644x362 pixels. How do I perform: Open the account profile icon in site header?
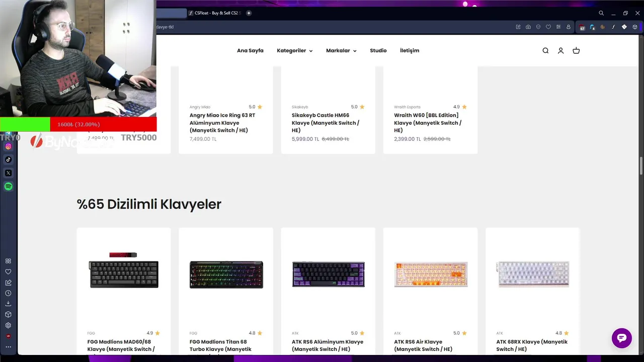pos(560,51)
